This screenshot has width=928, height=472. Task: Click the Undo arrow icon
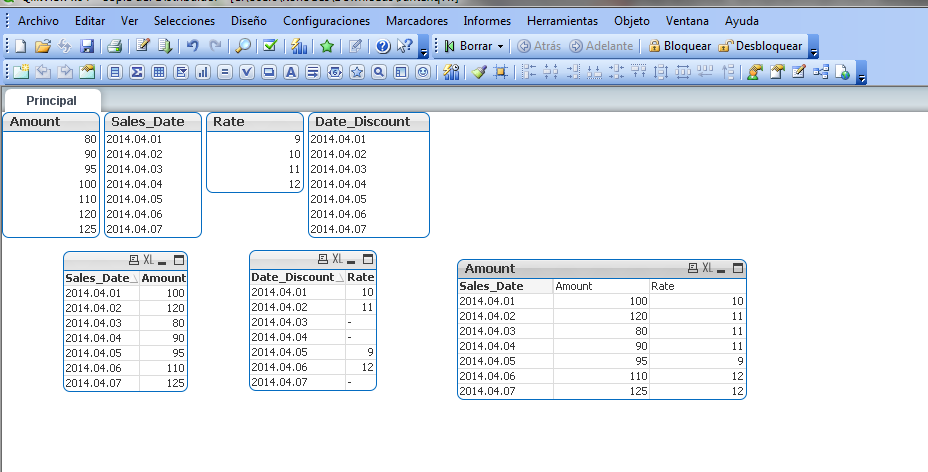193,46
